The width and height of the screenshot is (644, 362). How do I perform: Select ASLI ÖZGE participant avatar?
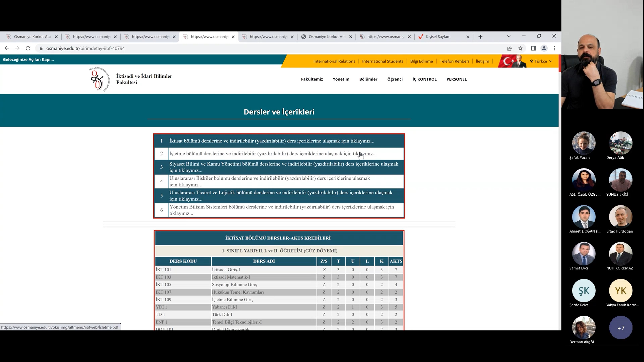(583, 180)
